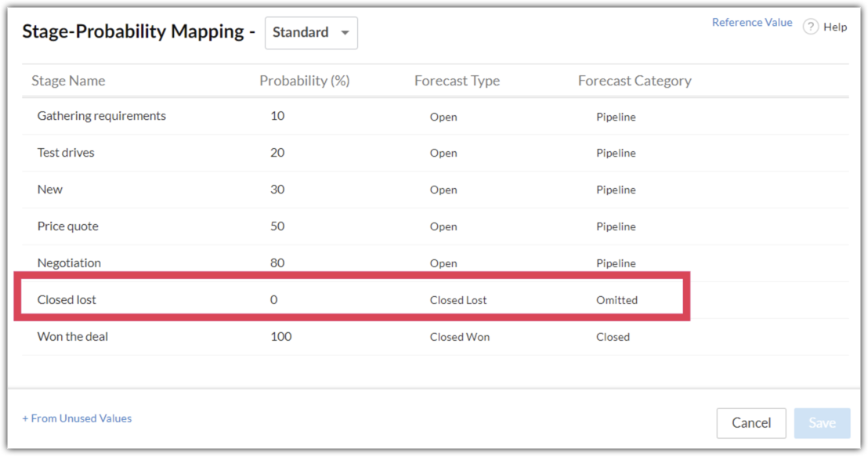Screen dimensions: 868x456
Task: Click the Help question mark icon
Action: click(811, 27)
